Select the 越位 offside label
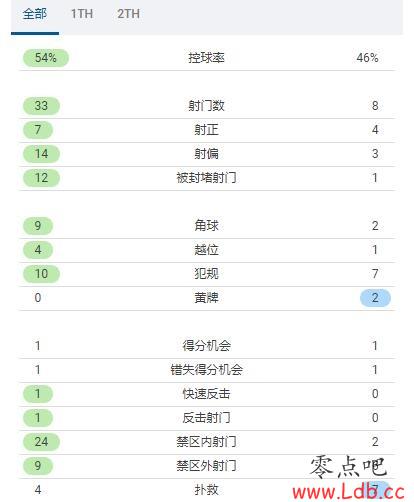This screenshot has width=414, height=502. coord(206,250)
